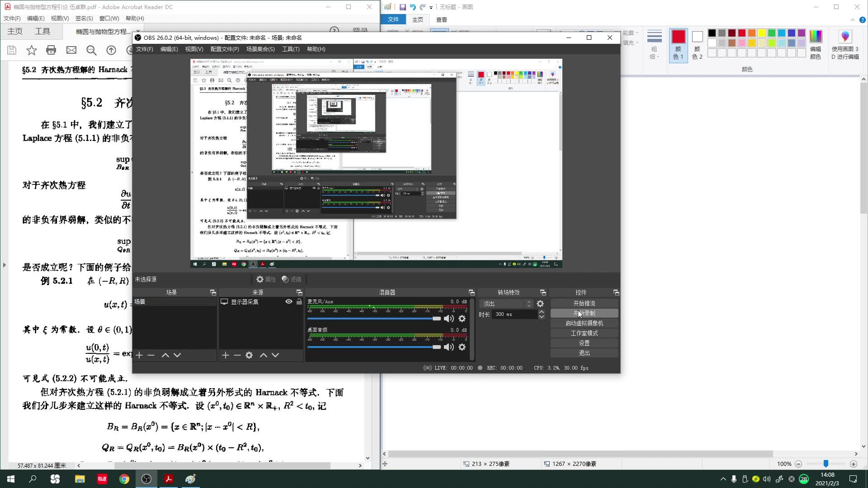
Task: Open Paint 轮廓 outline dropdown
Action: tap(630, 33)
